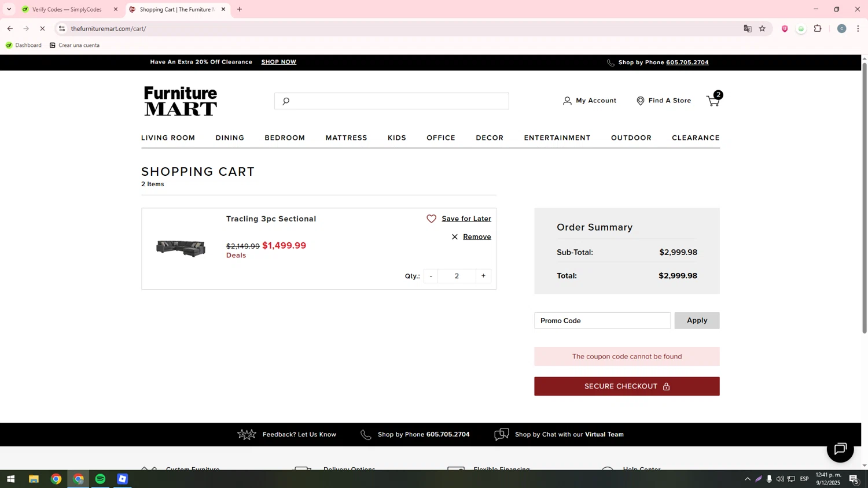The height and width of the screenshot is (488, 868).
Task: Click Feedback? Let Us Know link
Action: click(x=299, y=434)
